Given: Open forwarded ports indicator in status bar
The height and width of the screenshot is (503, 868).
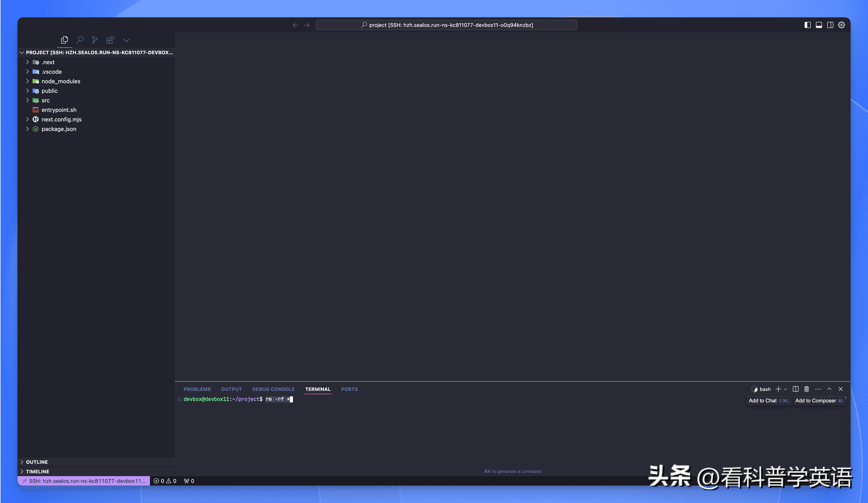Looking at the screenshot, I should click(x=189, y=481).
